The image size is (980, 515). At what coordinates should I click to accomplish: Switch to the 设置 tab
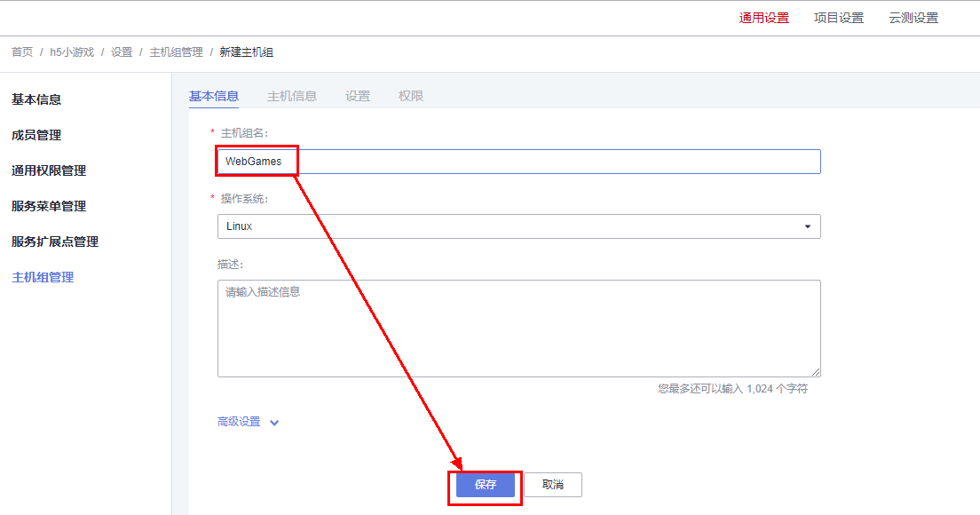point(358,96)
